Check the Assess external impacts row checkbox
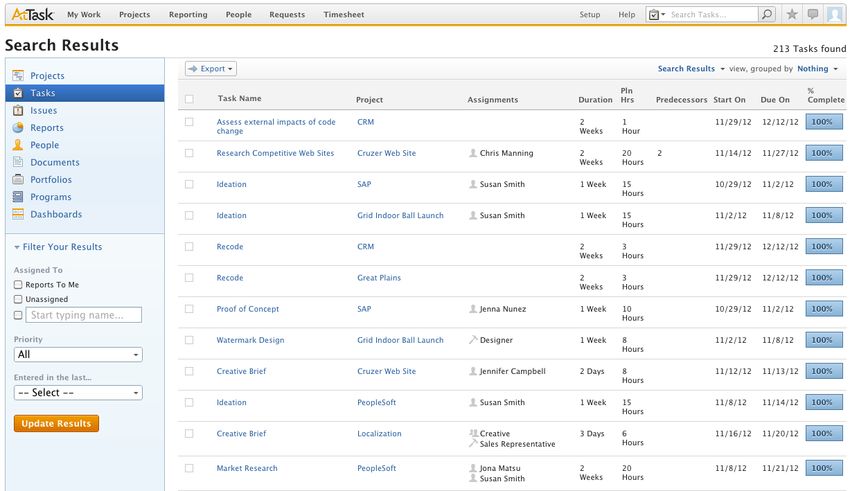Image resolution: width=850 pixels, height=491 pixels. point(189,122)
